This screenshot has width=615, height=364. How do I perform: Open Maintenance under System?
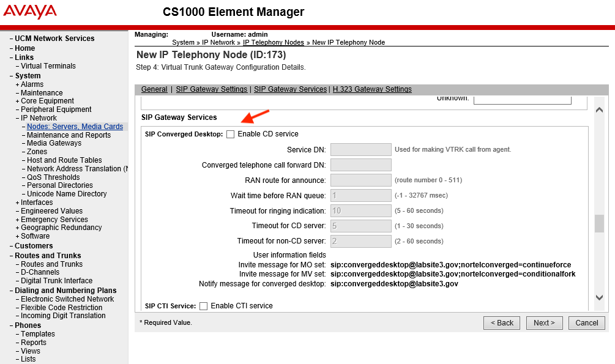point(42,93)
